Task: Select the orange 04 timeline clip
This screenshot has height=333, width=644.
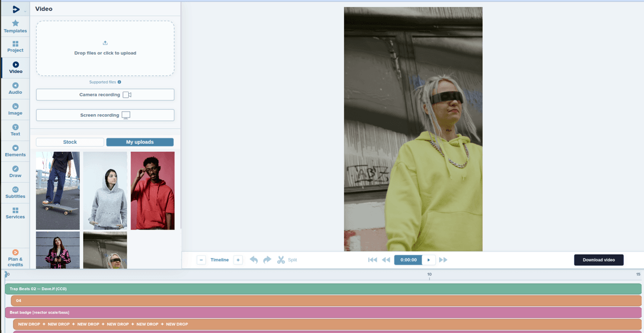Action: point(326,301)
